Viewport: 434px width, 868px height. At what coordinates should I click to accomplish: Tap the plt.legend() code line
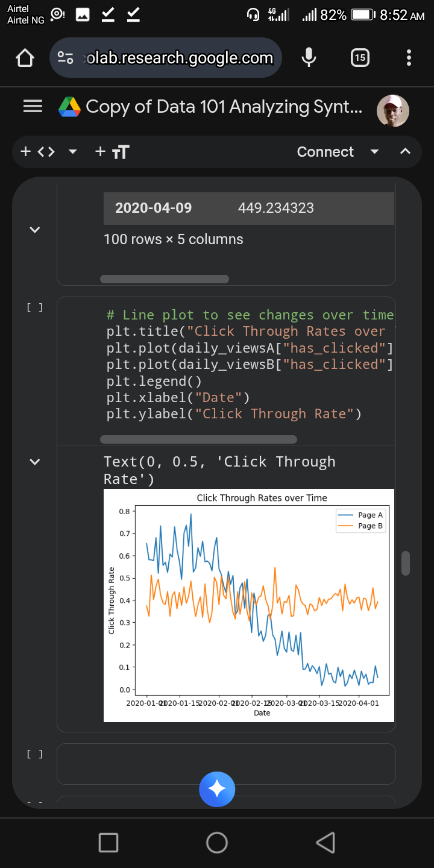point(154,381)
